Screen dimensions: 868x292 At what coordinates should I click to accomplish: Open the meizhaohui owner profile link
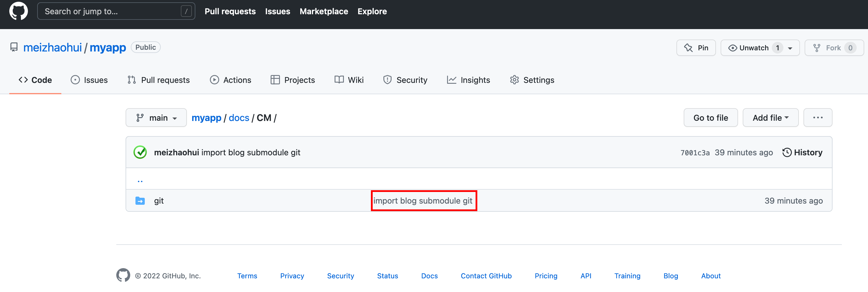(53, 47)
